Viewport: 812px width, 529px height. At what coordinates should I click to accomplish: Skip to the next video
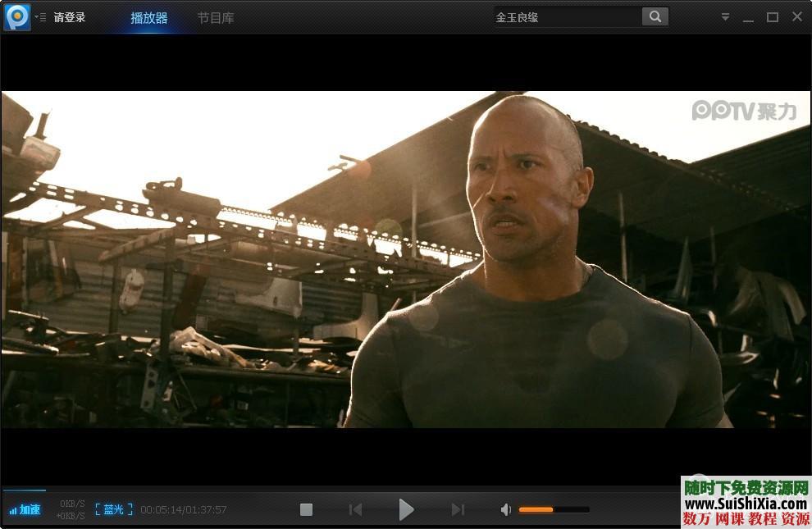click(x=458, y=509)
